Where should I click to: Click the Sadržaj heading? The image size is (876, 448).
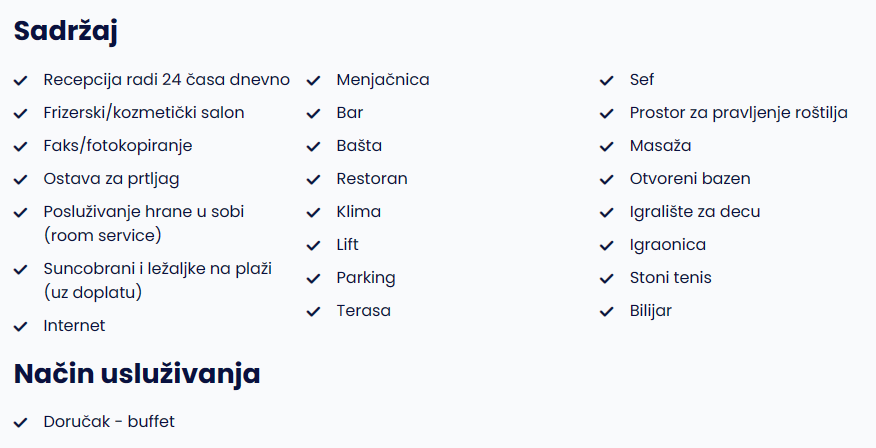point(65,31)
